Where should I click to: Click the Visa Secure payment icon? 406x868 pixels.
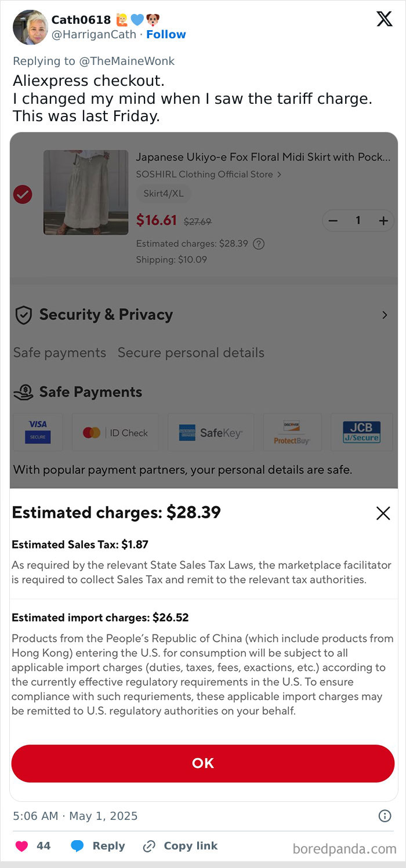37,432
